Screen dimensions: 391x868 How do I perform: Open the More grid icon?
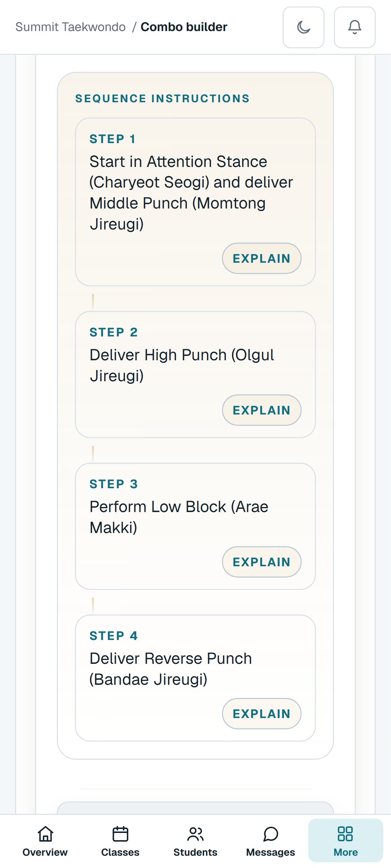point(345,834)
